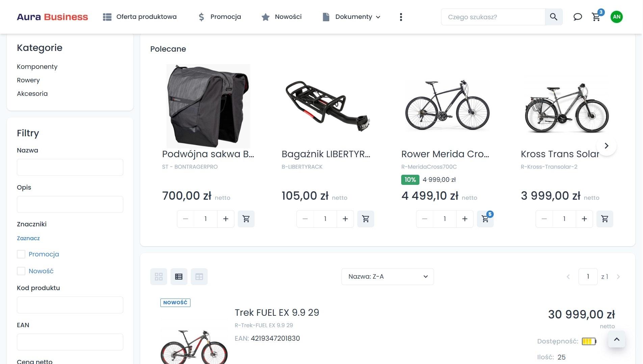
Task: Open the Nazwa: Z-A sort dropdown
Action: pos(388,277)
